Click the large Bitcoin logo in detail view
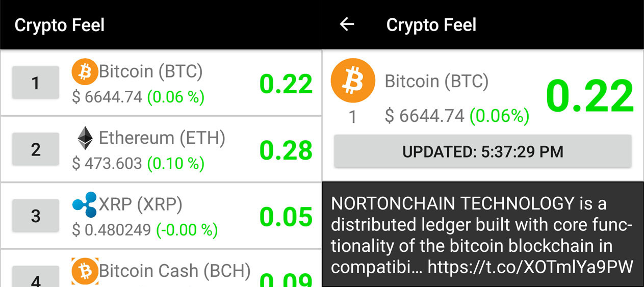 point(353,81)
